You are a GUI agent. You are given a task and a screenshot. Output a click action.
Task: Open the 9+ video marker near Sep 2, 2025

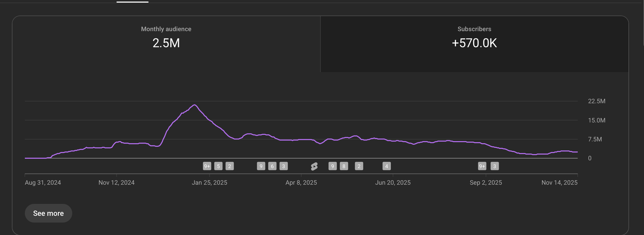click(482, 166)
